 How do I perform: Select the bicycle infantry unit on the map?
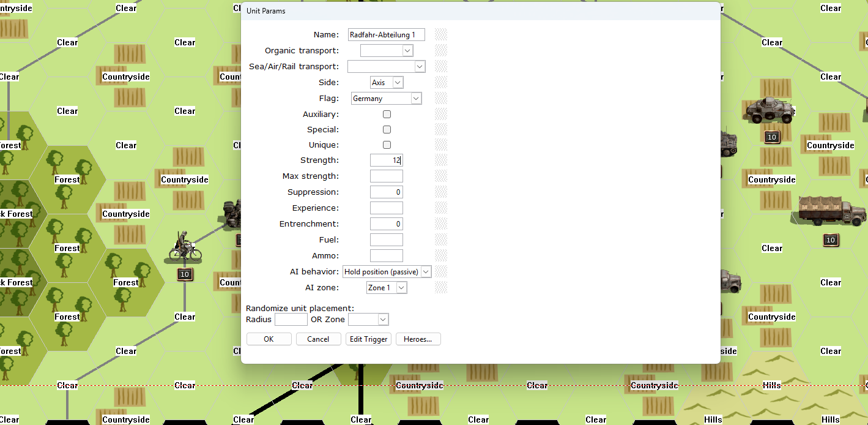(185, 247)
